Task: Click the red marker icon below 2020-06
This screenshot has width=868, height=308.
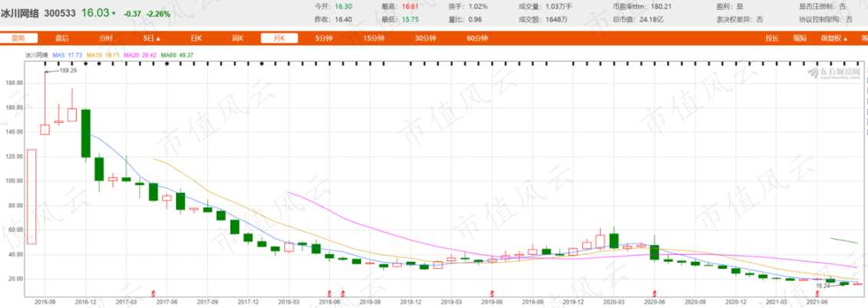Action: 655,291
